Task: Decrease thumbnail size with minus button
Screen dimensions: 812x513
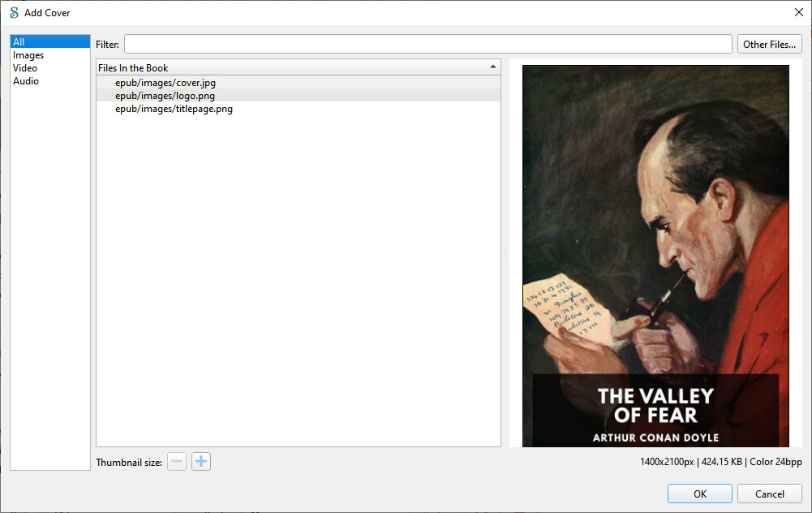Action: 177,461
